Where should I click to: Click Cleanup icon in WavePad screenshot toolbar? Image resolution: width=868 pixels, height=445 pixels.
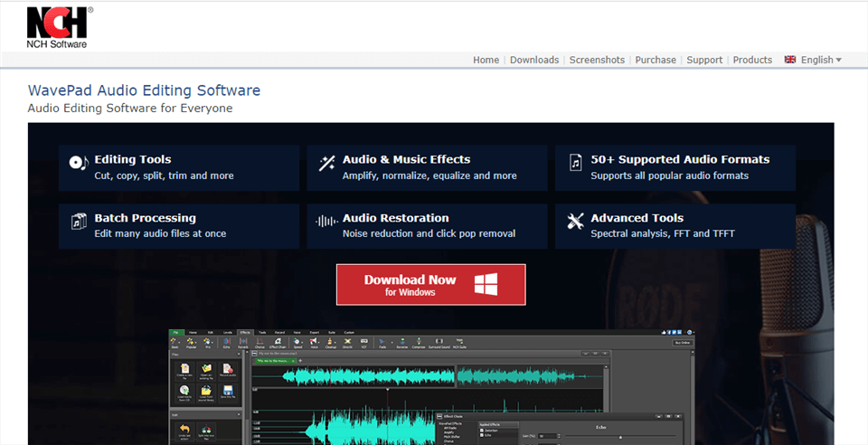coord(331,343)
